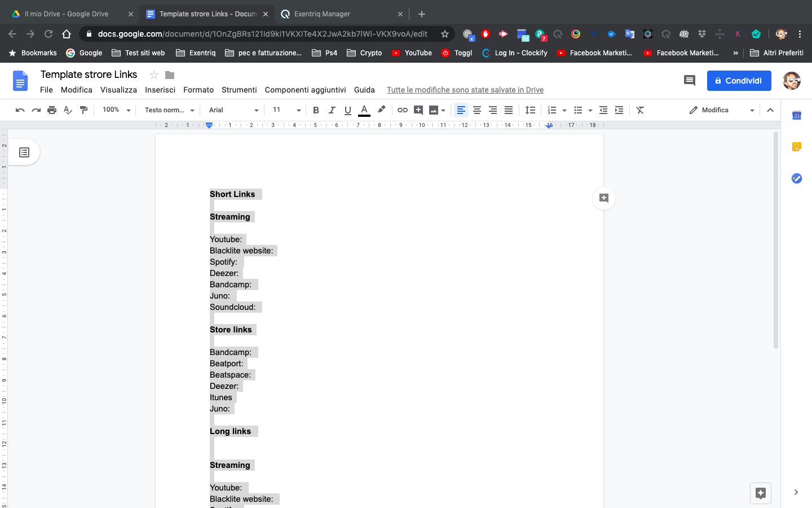Click the document title Template strore Links
This screenshot has height=508, width=812.
pos(89,75)
